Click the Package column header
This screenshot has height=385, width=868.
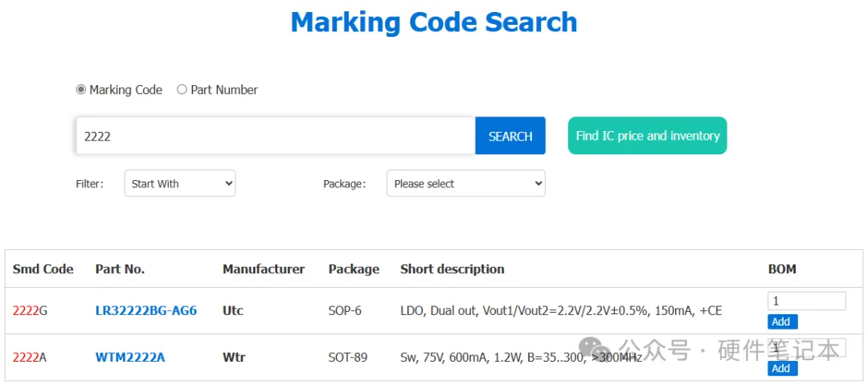[354, 269]
